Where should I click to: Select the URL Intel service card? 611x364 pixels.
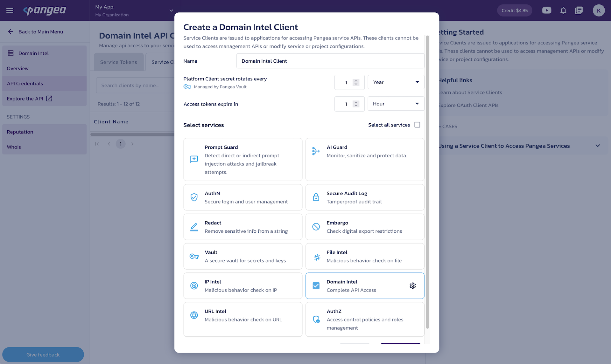(x=243, y=319)
